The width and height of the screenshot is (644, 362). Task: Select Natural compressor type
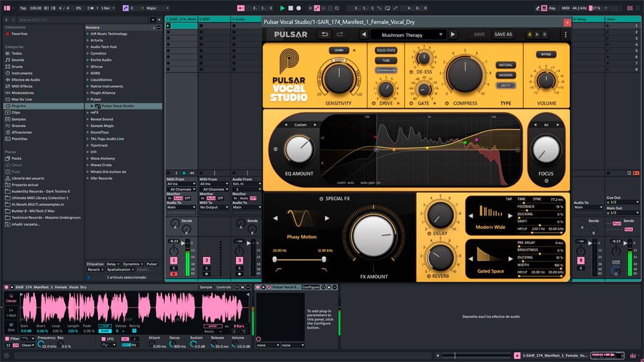pyautogui.click(x=506, y=65)
